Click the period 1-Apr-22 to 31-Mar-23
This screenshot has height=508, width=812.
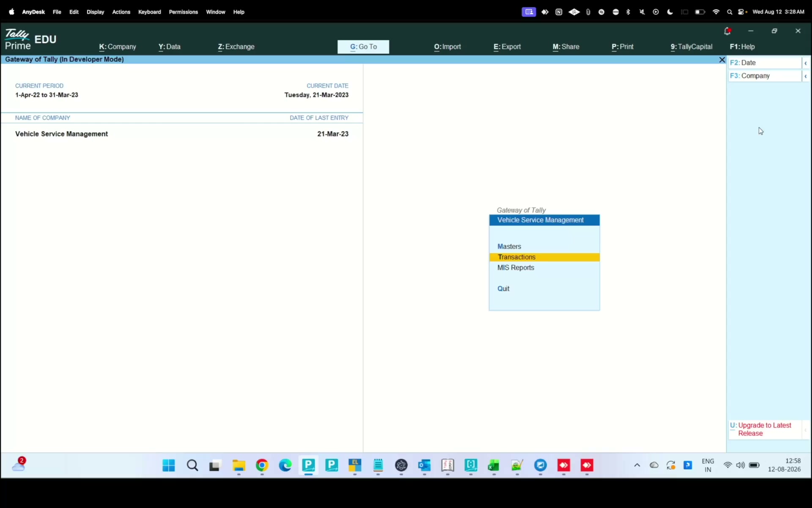[x=47, y=95]
